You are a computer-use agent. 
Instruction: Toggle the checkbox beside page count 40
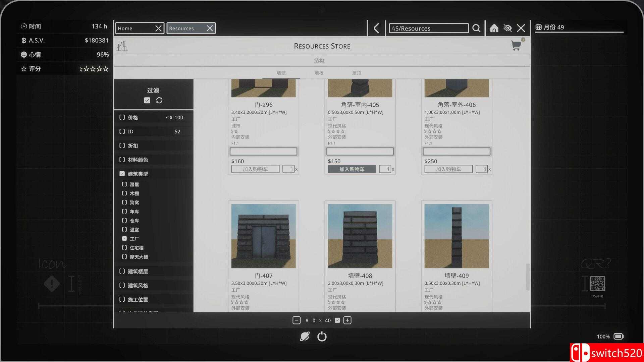(337, 320)
